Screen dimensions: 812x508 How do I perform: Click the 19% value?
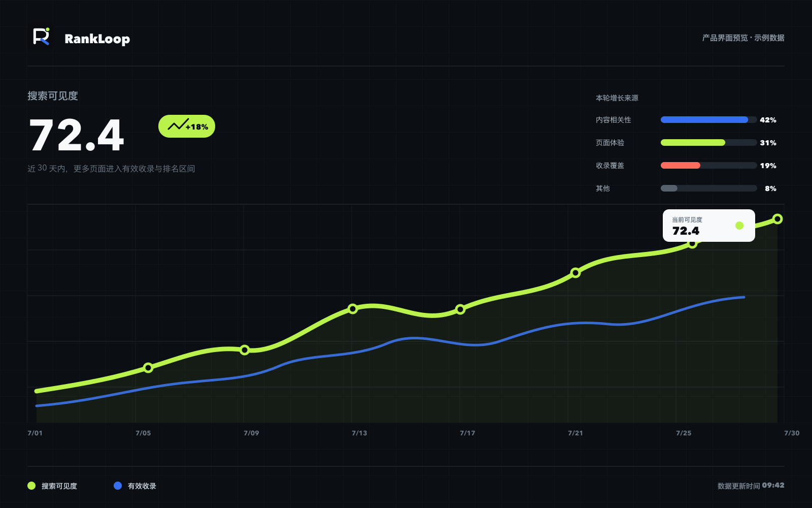click(768, 166)
